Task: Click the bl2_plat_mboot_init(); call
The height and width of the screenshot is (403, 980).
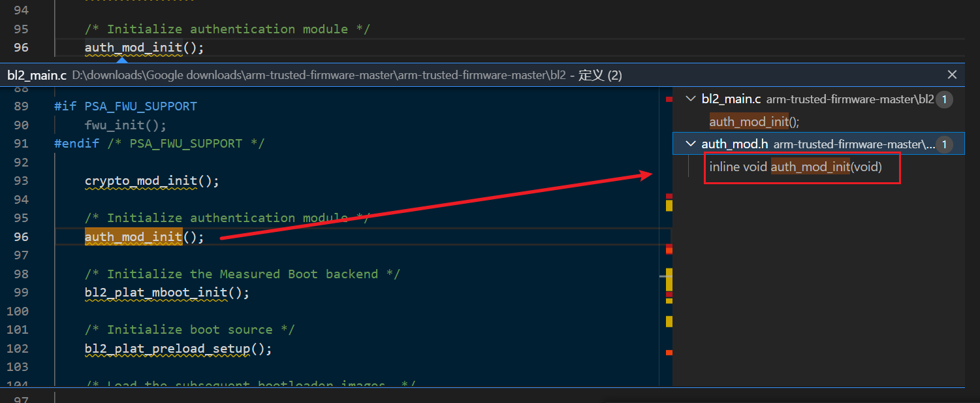Action: [167, 293]
